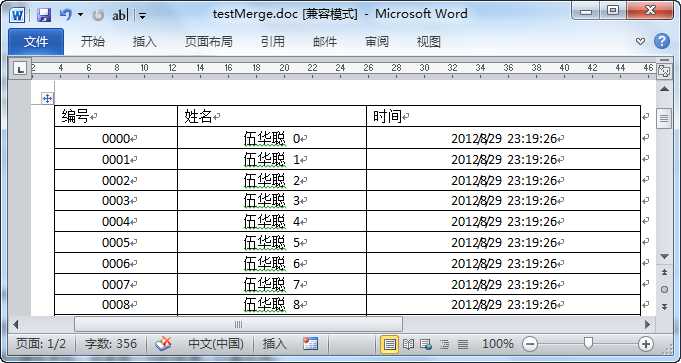Click the cell containing 0000

pyautogui.click(x=116, y=138)
